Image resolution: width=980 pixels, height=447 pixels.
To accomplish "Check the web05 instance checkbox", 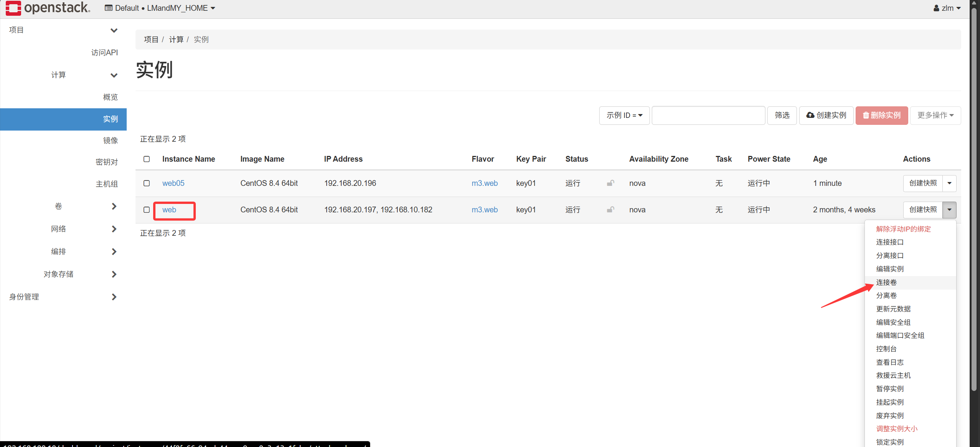I will (x=147, y=183).
